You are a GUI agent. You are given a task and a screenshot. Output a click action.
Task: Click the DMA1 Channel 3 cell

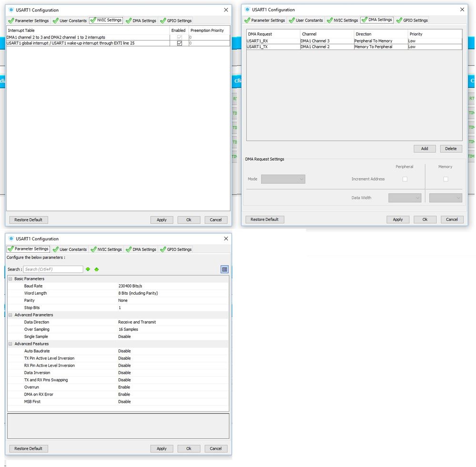coord(327,41)
